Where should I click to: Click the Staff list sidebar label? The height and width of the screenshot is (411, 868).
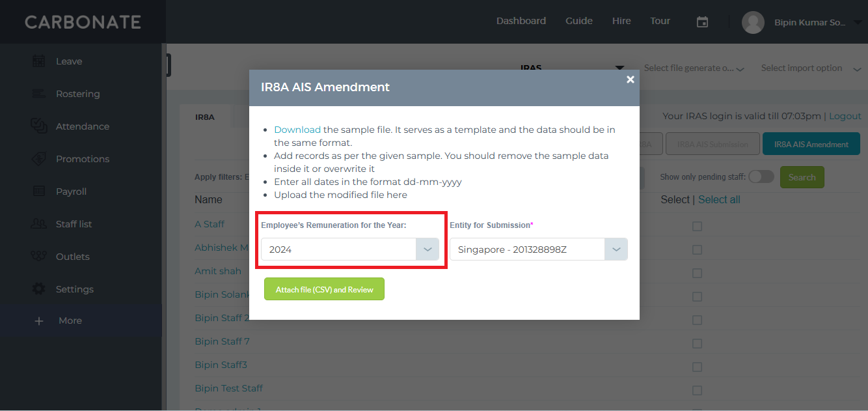click(x=74, y=224)
